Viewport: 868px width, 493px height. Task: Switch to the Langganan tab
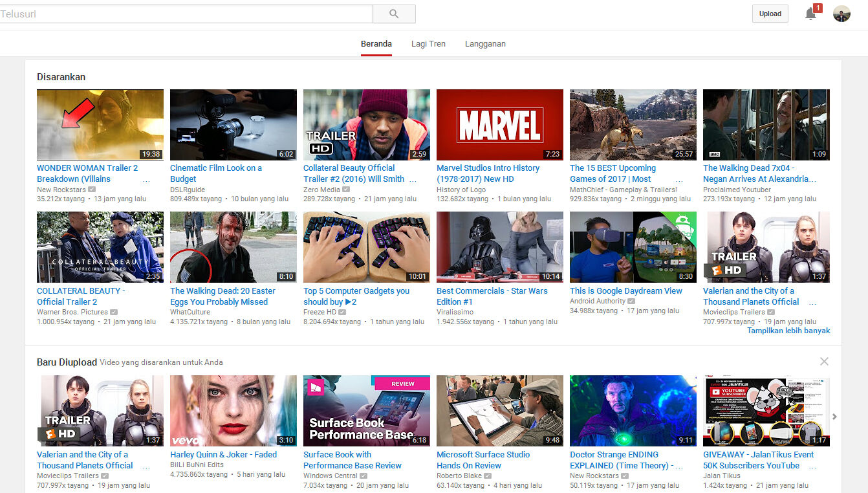[485, 44]
